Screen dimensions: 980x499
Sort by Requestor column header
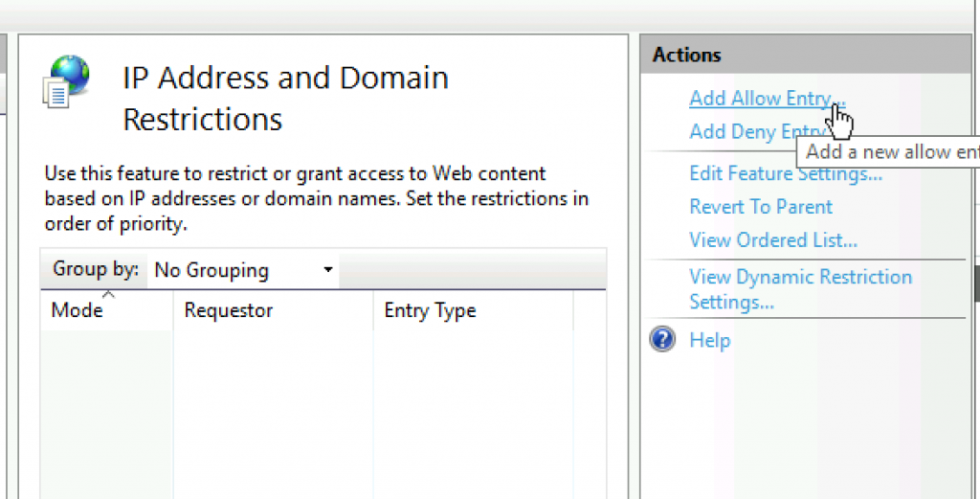229,310
